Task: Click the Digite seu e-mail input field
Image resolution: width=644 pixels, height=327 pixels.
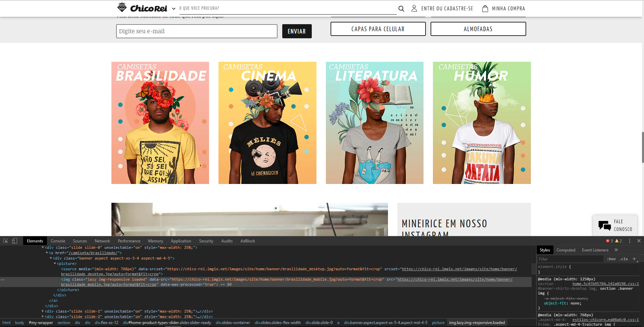Action: tap(197, 31)
